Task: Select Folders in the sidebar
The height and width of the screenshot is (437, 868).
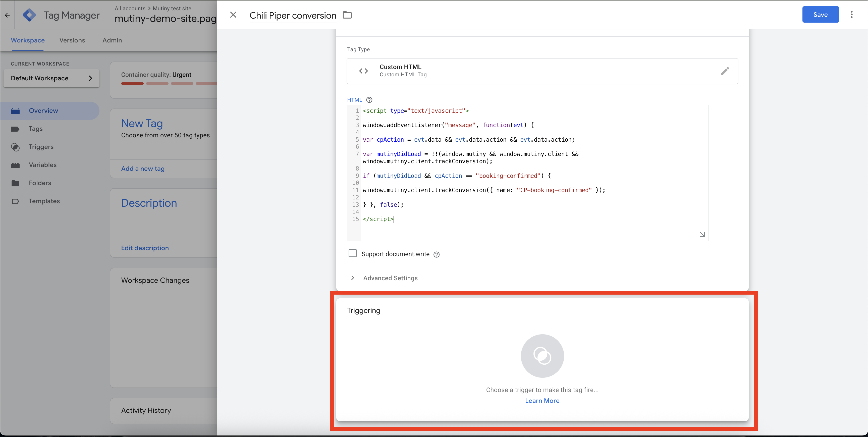Action: point(40,183)
